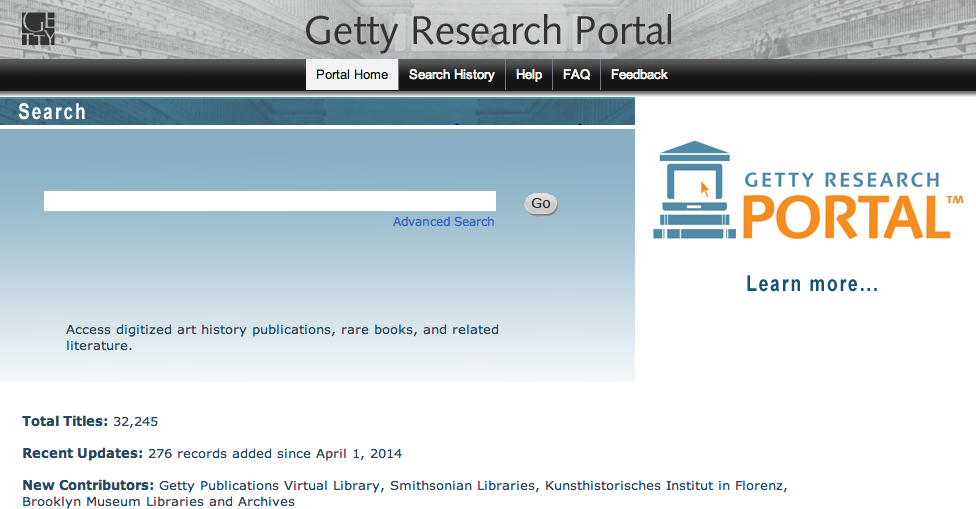Open the Search History tab
The width and height of the screenshot is (976, 509).
point(451,75)
